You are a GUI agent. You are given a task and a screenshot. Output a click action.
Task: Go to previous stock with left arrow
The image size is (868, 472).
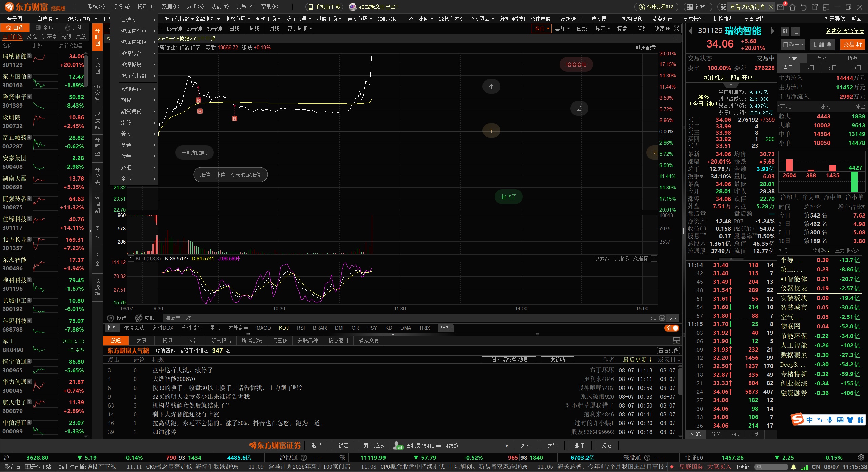click(690, 31)
